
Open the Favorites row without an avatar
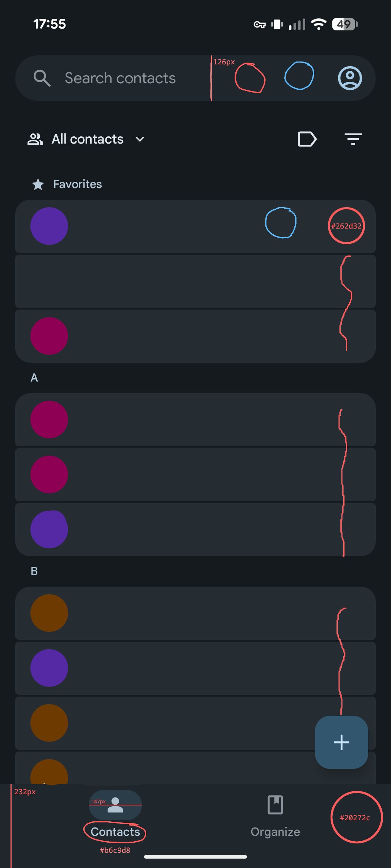pyautogui.click(x=181, y=281)
